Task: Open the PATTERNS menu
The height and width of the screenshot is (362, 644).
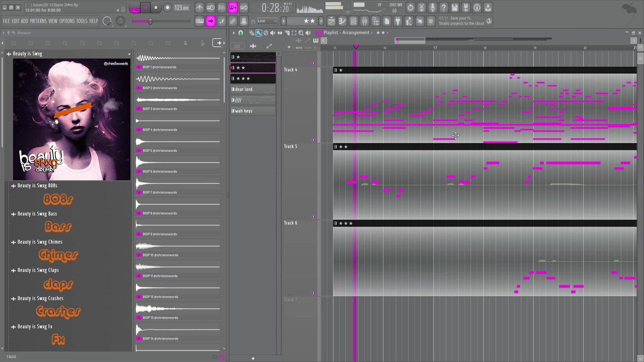Action: tap(38, 21)
